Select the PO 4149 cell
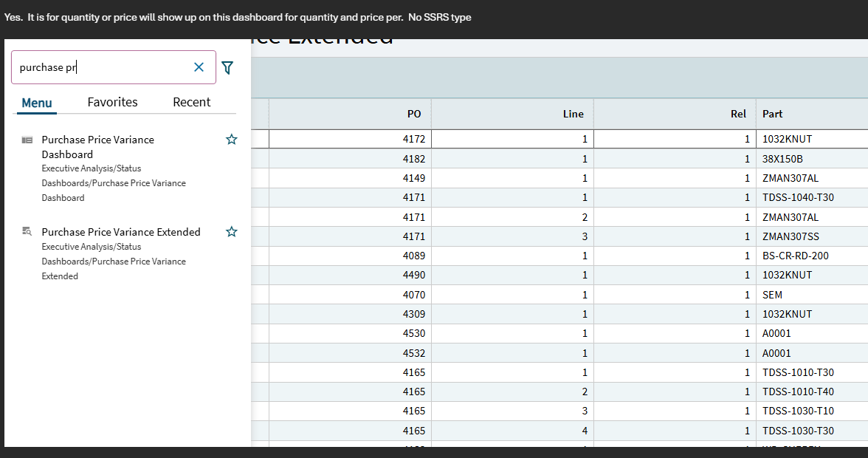868x458 pixels. (350, 178)
